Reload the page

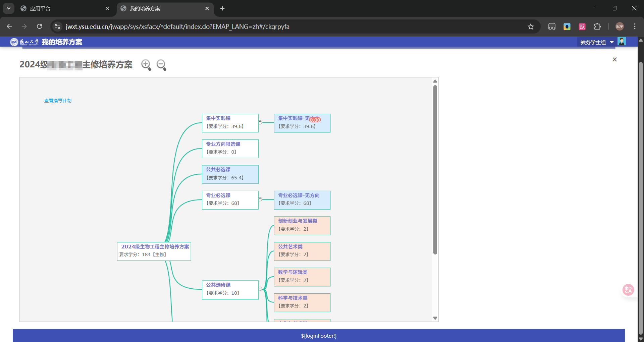(40, 26)
